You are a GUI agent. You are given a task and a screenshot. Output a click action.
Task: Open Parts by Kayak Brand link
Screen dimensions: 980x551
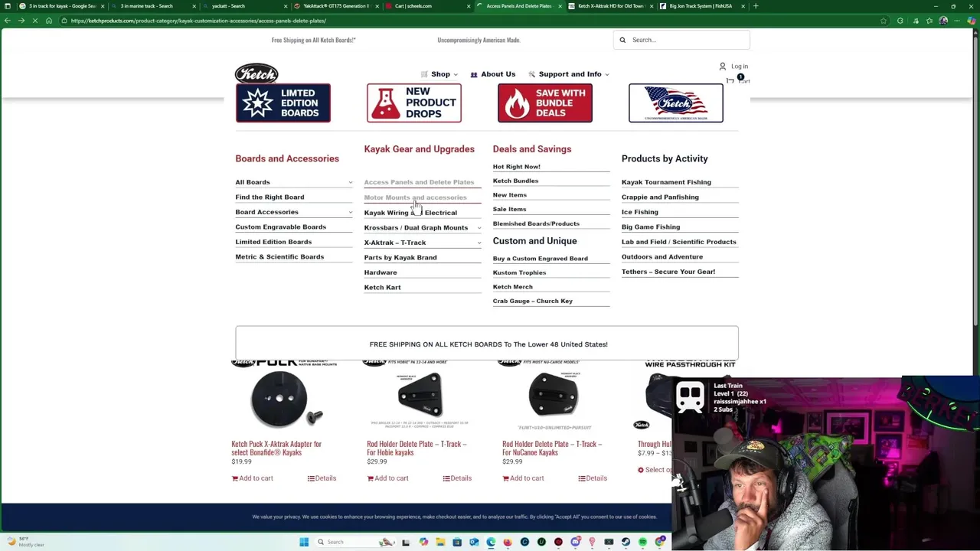point(400,257)
